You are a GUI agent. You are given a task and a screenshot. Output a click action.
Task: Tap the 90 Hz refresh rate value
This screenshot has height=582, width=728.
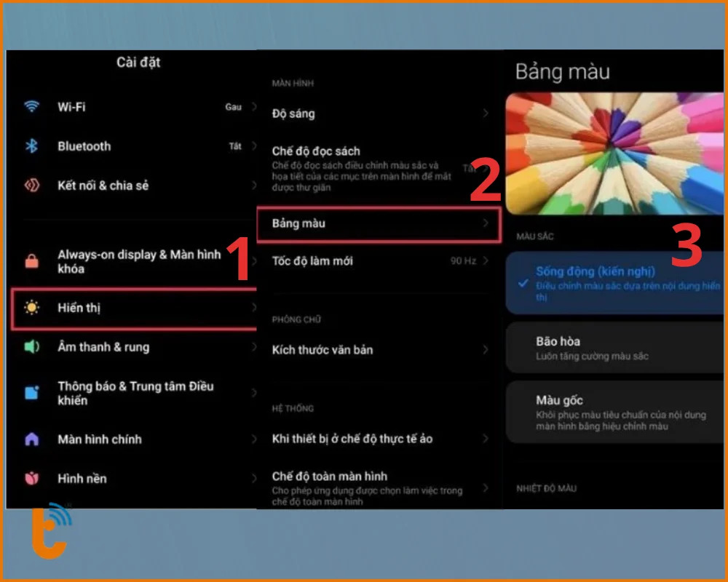[463, 261]
